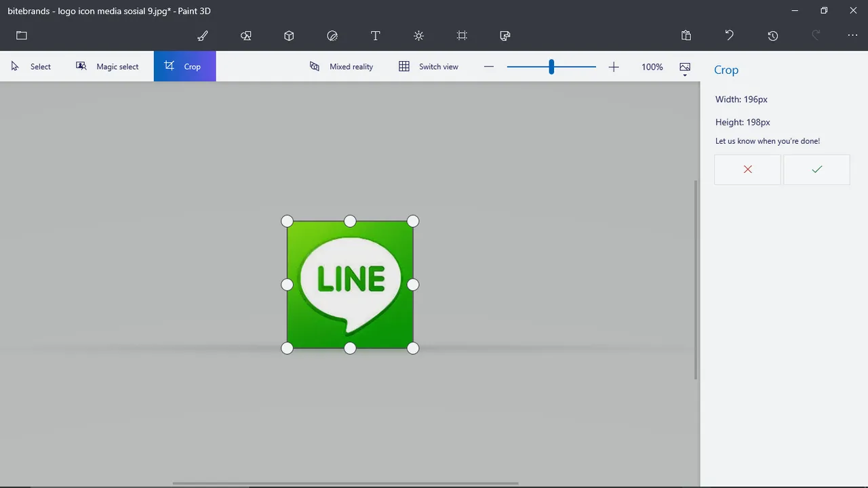Click the LINE logo image on the canvas

coord(350,285)
